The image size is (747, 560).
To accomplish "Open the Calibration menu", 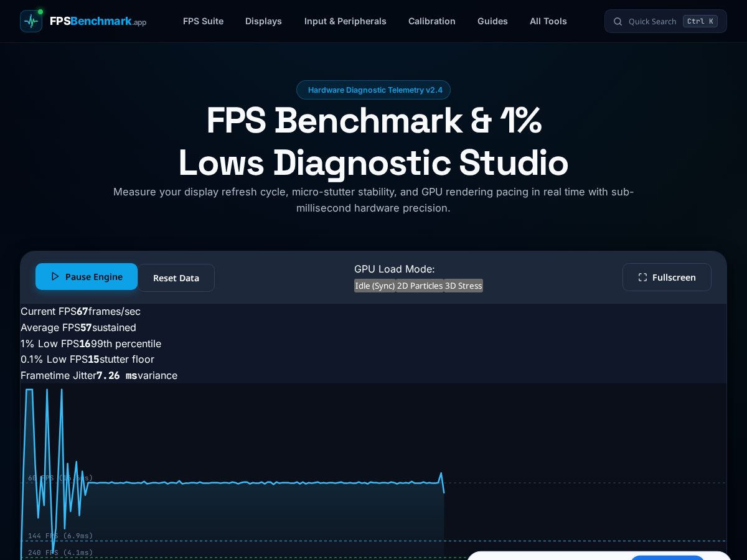I will tap(432, 21).
